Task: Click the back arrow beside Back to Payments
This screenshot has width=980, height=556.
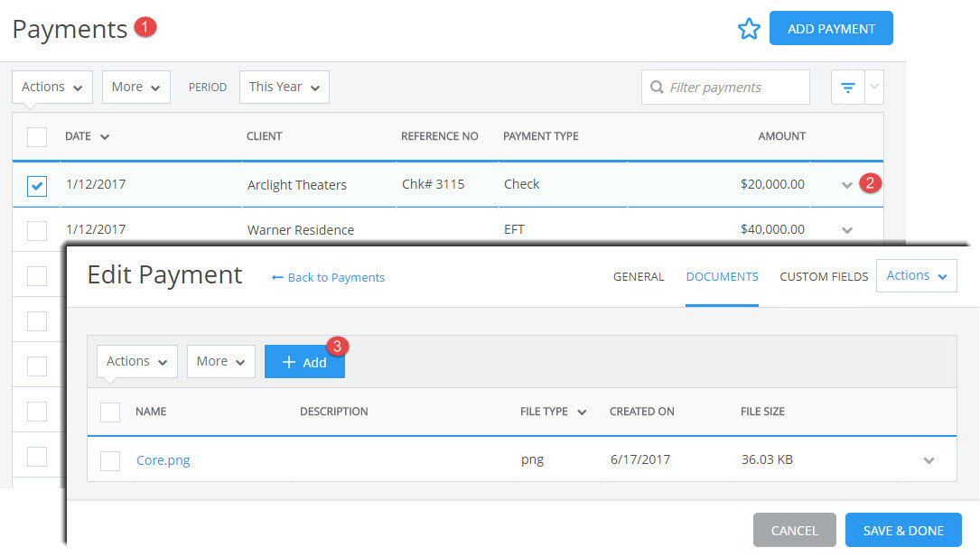Action: (x=277, y=277)
